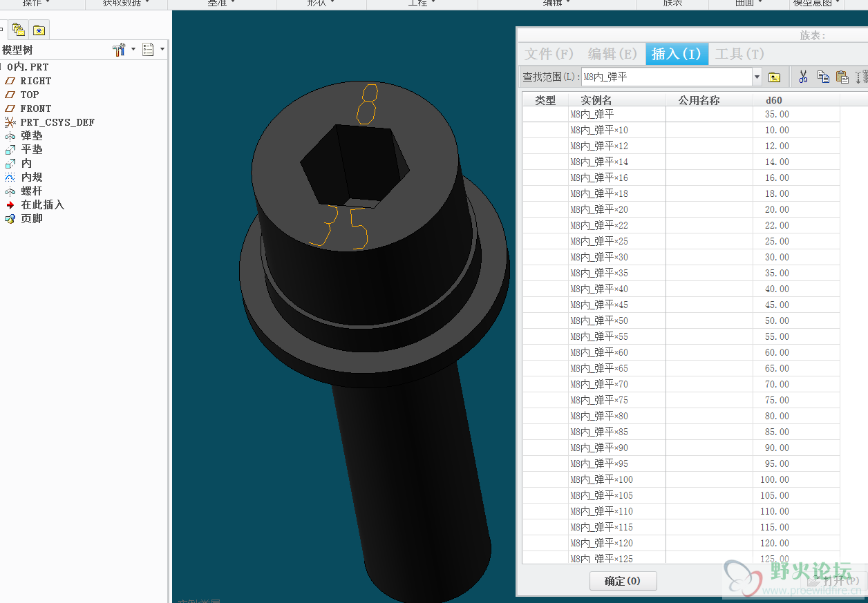Click the 类型 column header
868x603 pixels.
(x=545, y=100)
